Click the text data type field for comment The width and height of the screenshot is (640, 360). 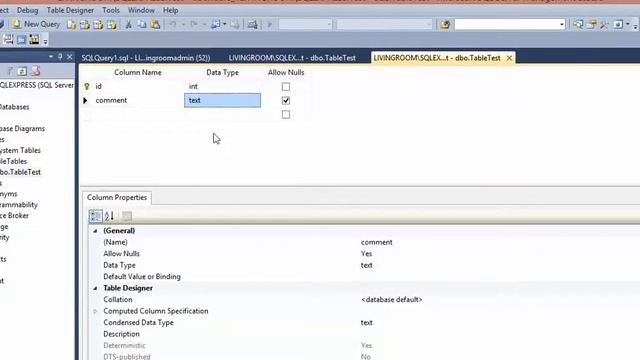[x=222, y=100]
